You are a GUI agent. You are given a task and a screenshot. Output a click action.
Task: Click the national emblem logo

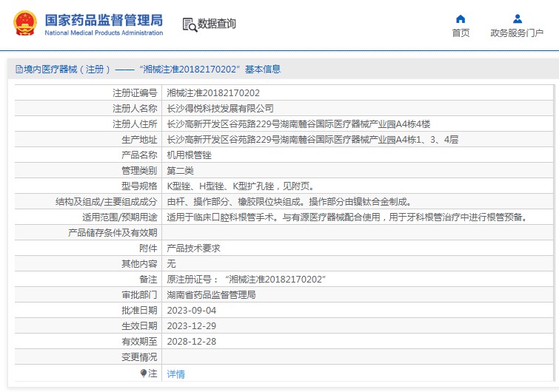25,23
